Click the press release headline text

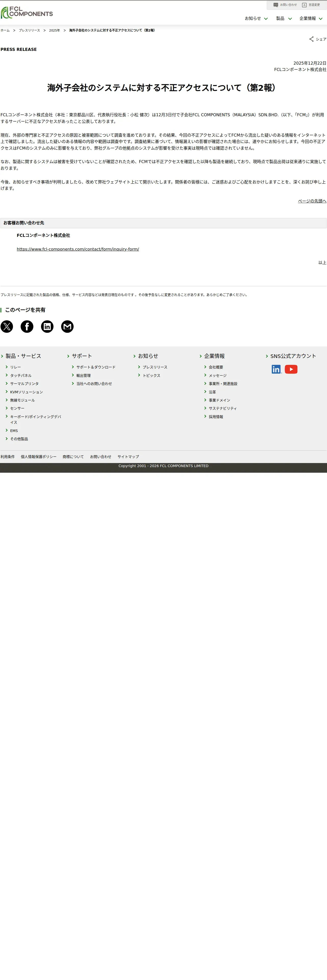pyautogui.click(x=163, y=88)
